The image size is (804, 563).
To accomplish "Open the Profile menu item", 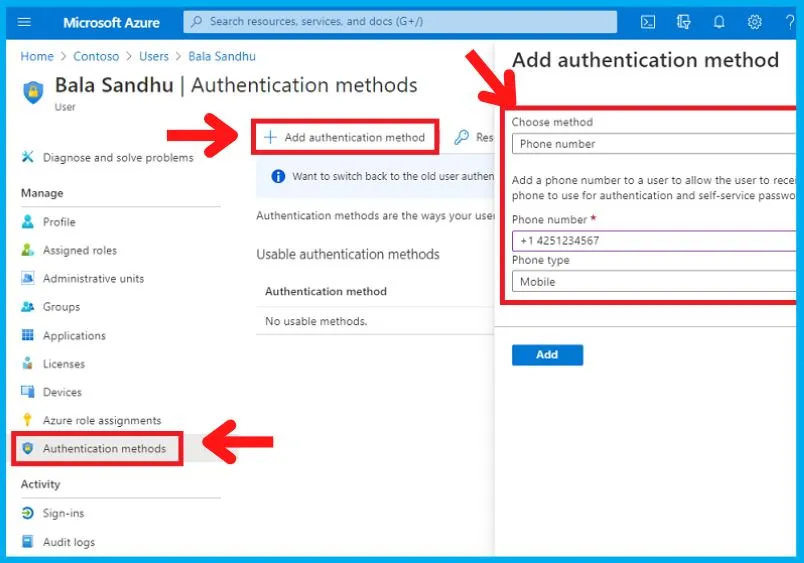I will [x=59, y=222].
